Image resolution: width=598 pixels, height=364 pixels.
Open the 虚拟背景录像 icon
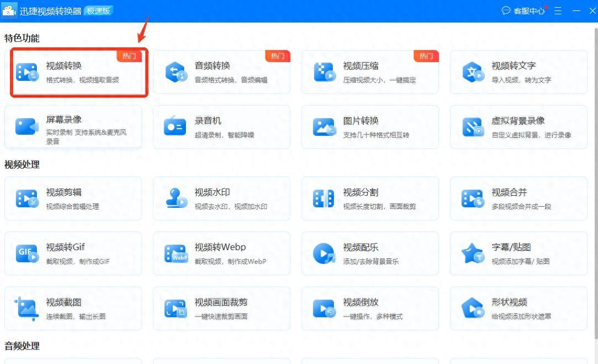pyautogui.click(x=473, y=127)
